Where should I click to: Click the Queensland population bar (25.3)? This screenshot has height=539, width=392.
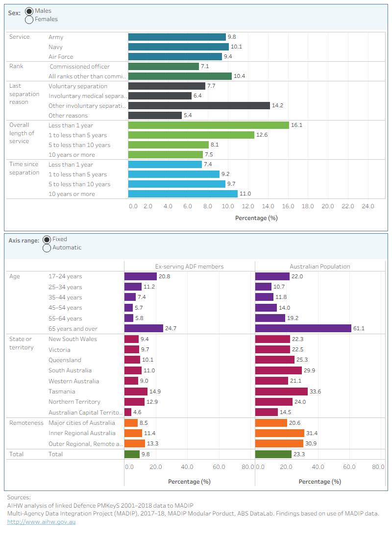[x=275, y=360]
